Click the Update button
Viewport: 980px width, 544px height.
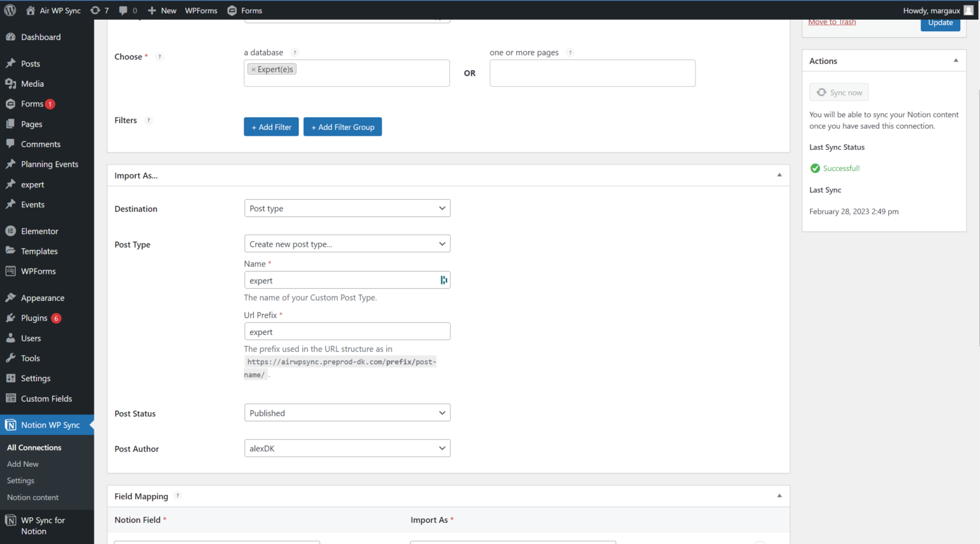tap(940, 22)
